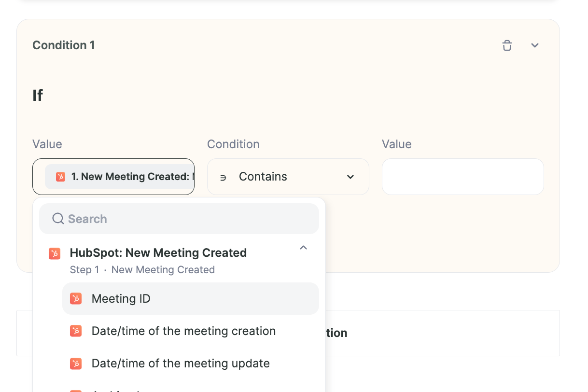Click the 1. New Meeting Created chip

tap(119, 177)
